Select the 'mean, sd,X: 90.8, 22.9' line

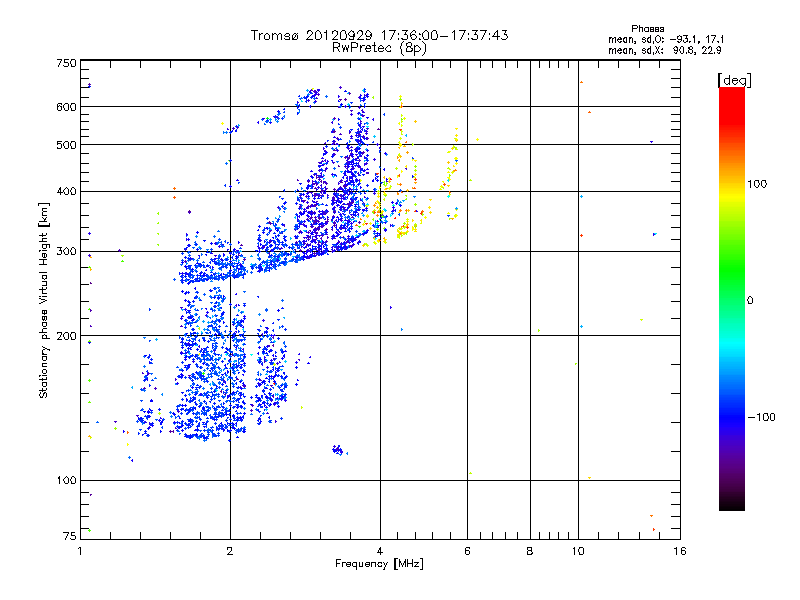tap(664, 51)
